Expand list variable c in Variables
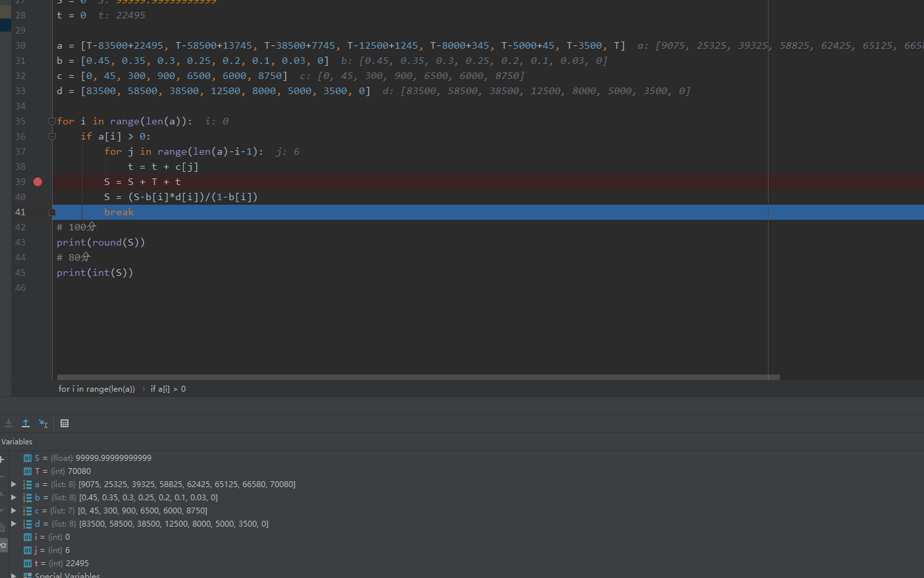Viewport: 924px width, 578px height. point(13,510)
